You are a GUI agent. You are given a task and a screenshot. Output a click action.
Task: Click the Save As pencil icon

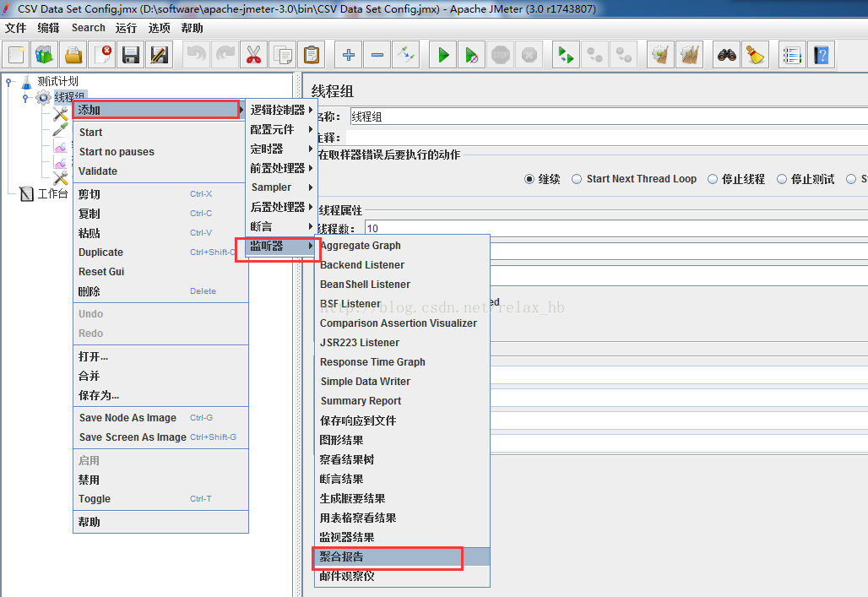tap(160, 55)
